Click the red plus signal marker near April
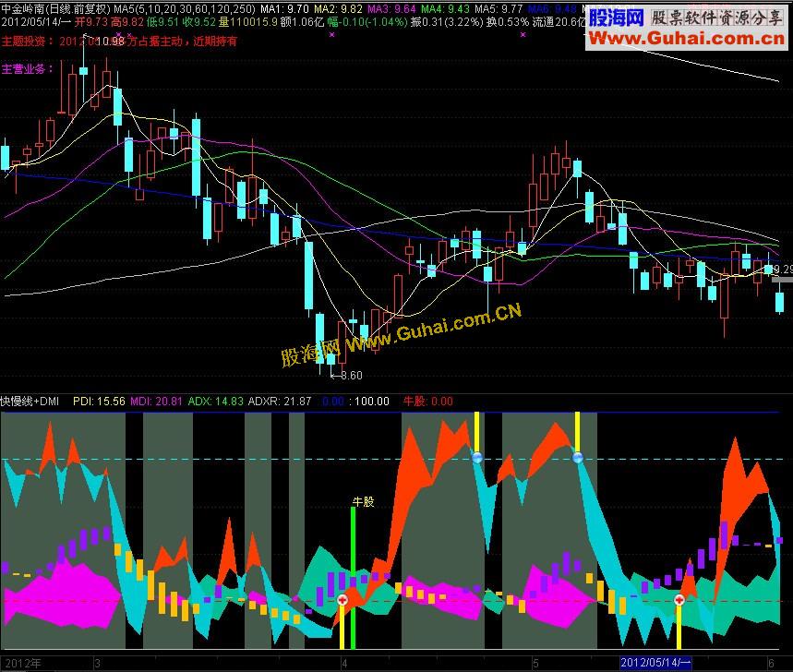This screenshot has height=672, width=793. 342,600
